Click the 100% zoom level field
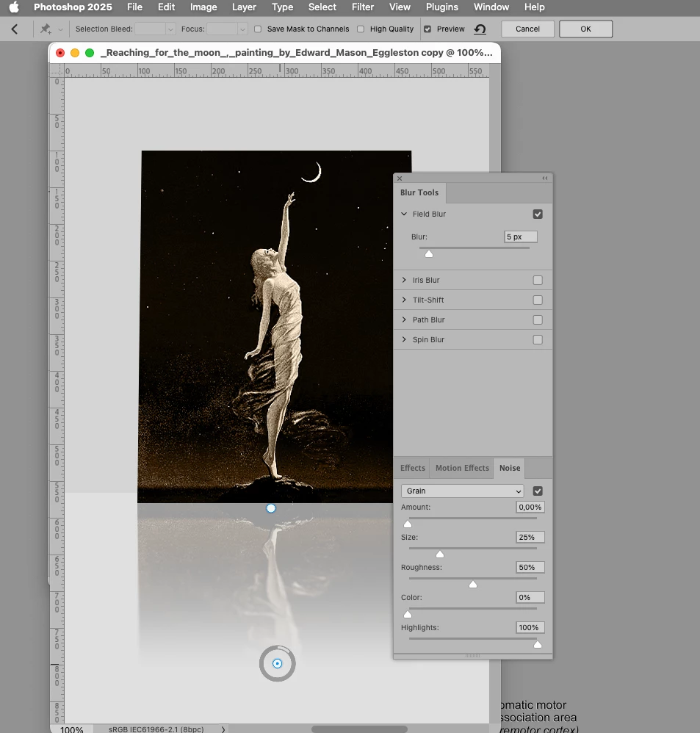This screenshot has height=733, width=700. 72,729
